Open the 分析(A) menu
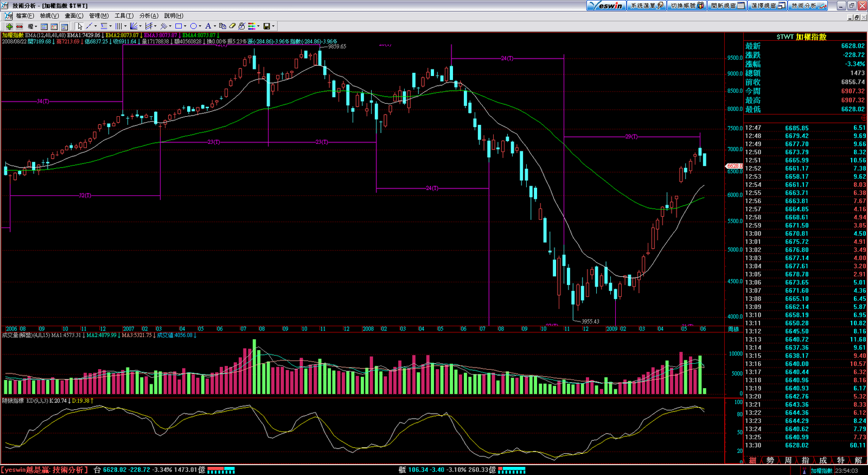868x475 pixels. [149, 16]
